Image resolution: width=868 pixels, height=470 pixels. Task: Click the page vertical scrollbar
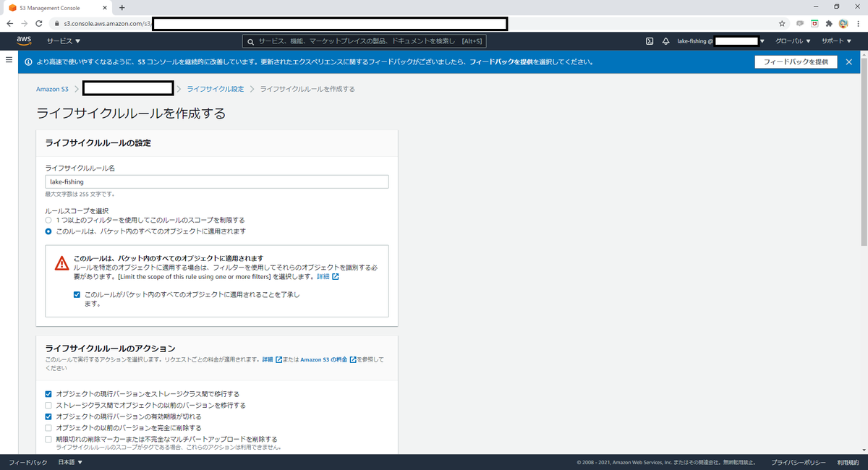coord(864,152)
